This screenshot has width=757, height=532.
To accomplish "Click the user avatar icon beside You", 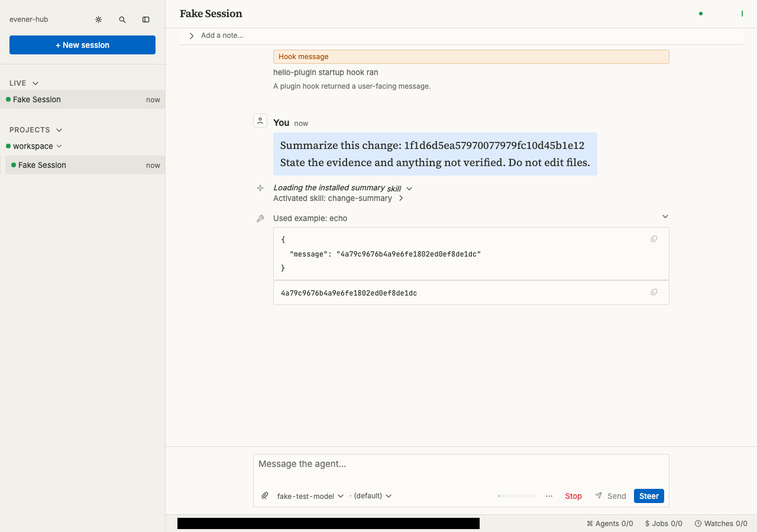I will 260,121.
